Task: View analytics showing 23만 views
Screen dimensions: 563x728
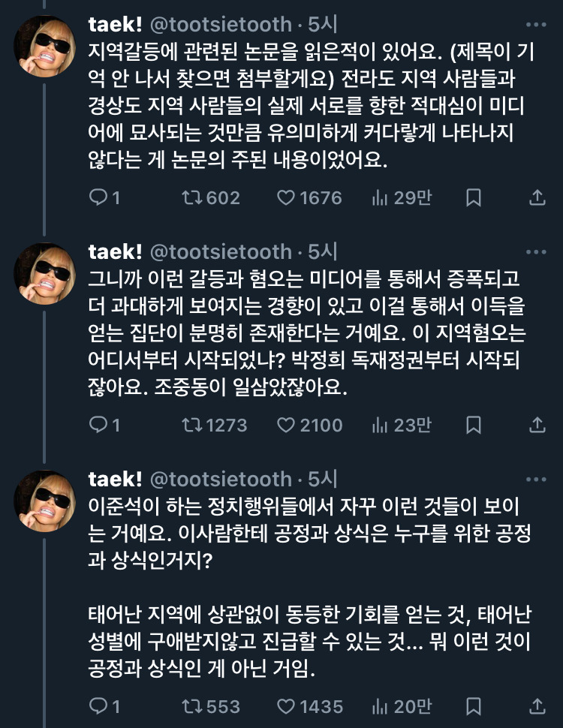Action: click(380, 425)
